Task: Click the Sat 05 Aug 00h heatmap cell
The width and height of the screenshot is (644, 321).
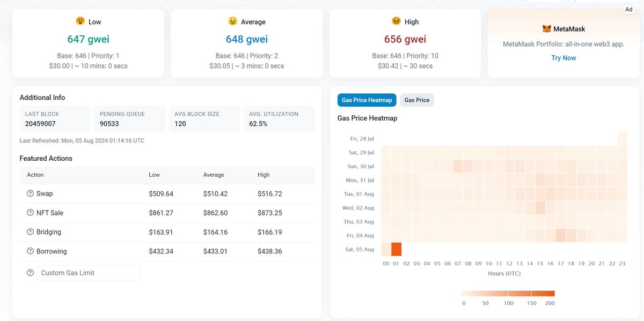Action: pyautogui.click(x=386, y=249)
